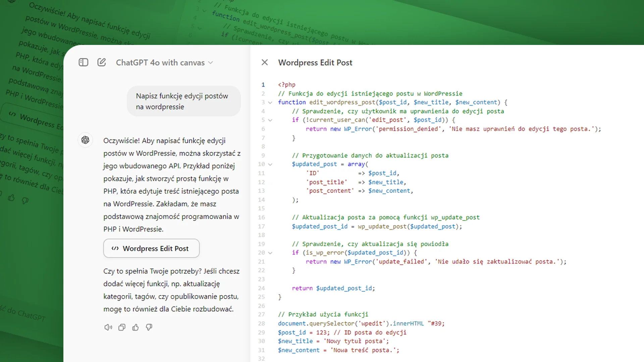Click the paragraph starting 'Czy to spełnia Twoje potrzeby?'
Screen dimensions: 644x362
[x=171, y=290]
